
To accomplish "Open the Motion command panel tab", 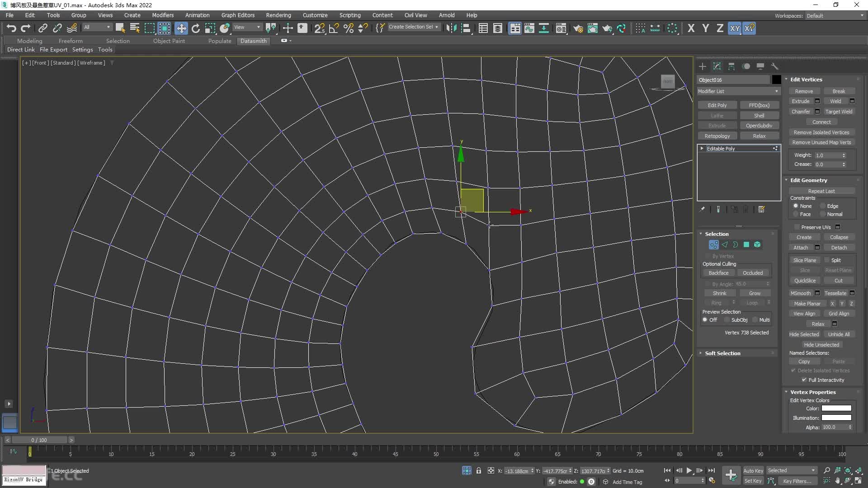I will tap(746, 66).
